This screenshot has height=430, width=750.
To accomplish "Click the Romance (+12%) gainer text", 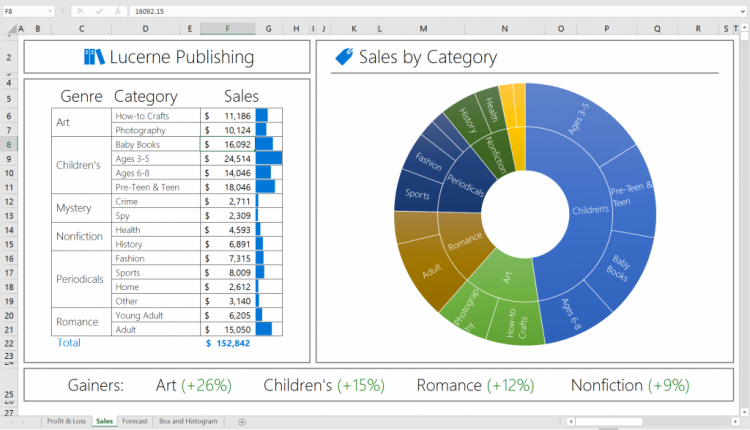I will [x=475, y=385].
